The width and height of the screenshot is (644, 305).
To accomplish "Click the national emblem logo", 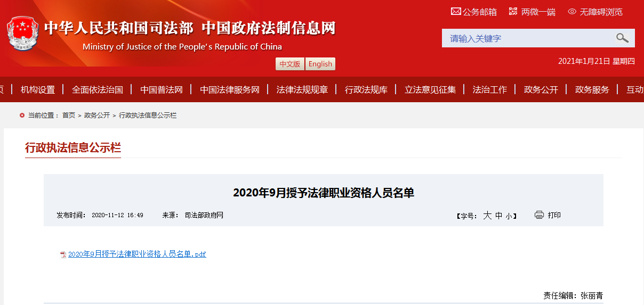I will coord(22,34).
